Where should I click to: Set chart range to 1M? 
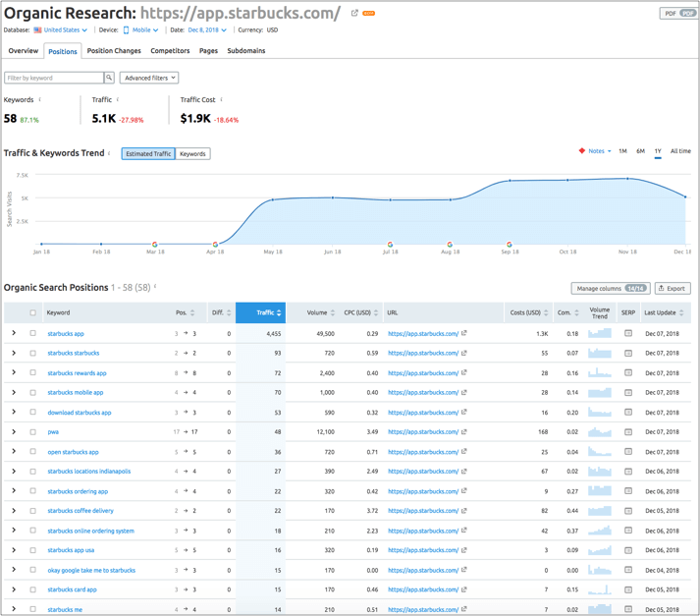coord(622,151)
